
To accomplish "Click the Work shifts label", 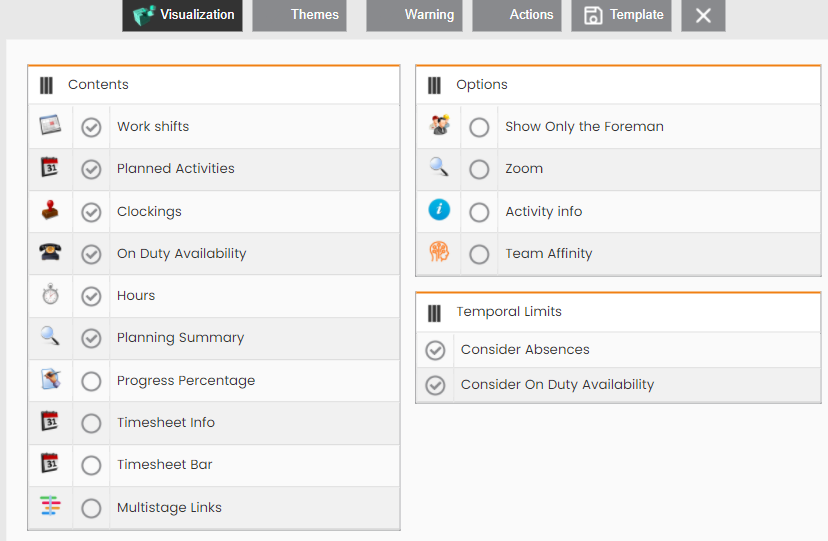I will tap(153, 127).
